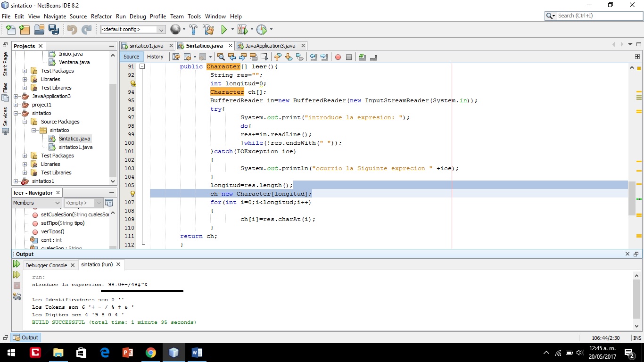This screenshot has height=362, width=644.
Task: Toggle the Output button in status bar
Action: point(26,337)
